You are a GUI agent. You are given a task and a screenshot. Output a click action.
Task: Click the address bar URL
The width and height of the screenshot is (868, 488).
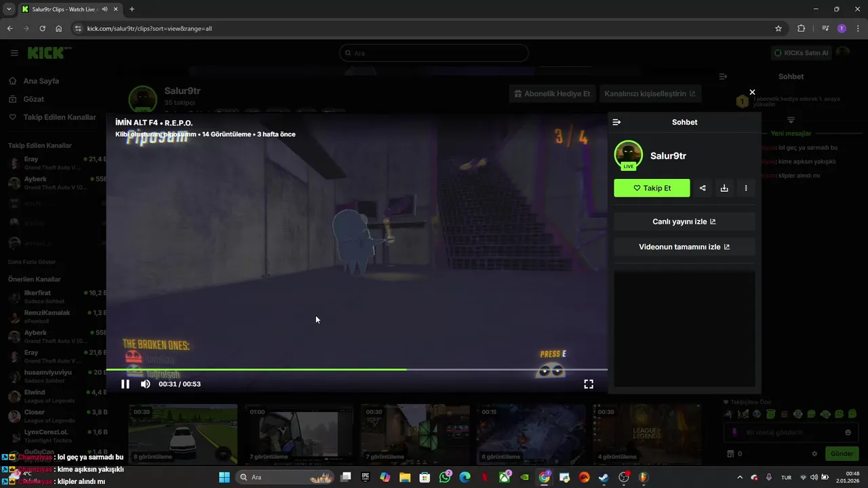coord(149,28)
